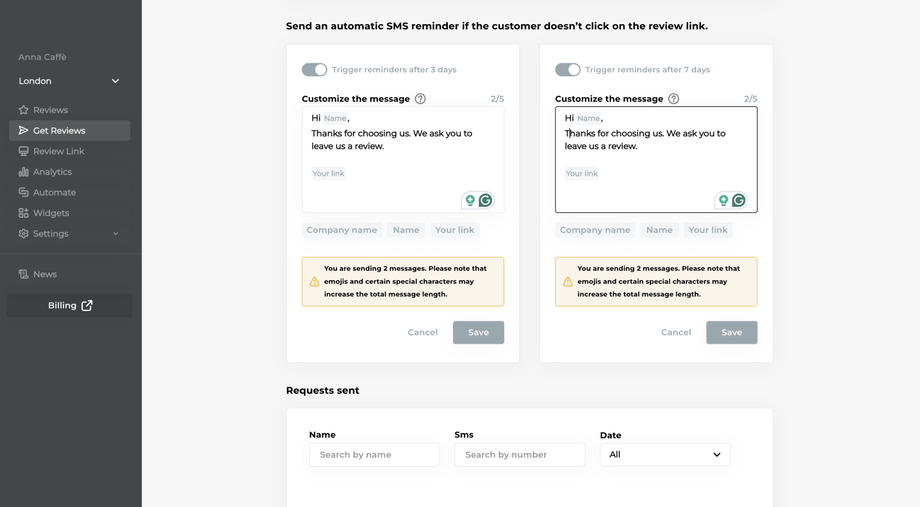Image resolution: width=920 pixels, height=507 pixels.
Task: Insert Company name tag in 3-day message
Action: [x=342, y=230]
